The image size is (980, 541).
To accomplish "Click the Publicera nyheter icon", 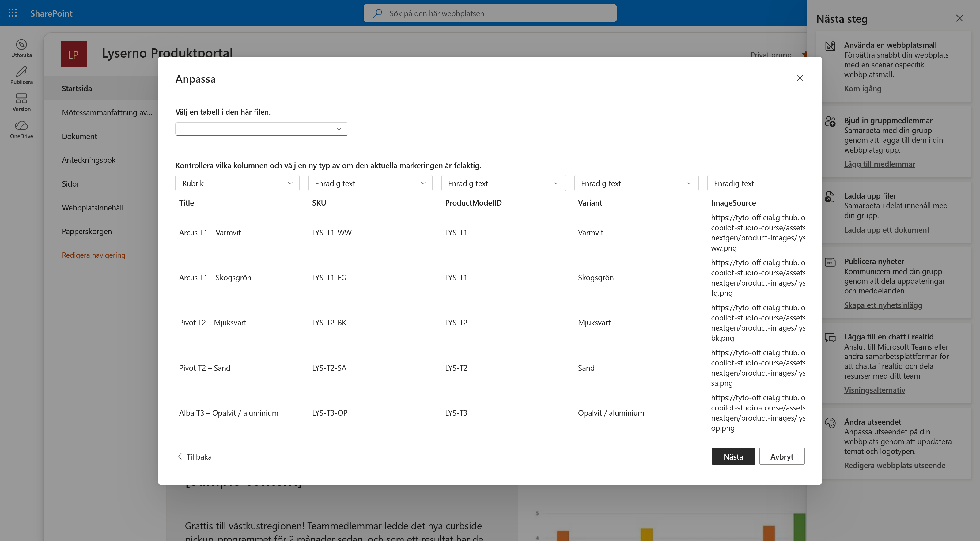I will (830, 262).
